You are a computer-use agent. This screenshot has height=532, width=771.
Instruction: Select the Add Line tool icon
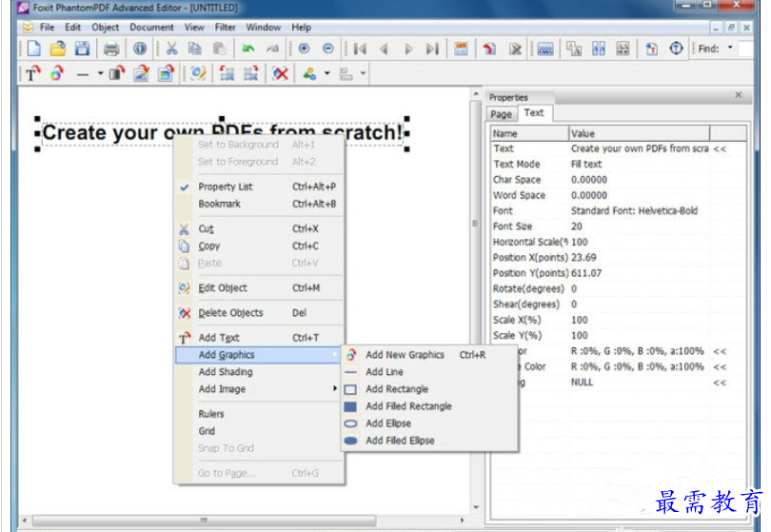[x=83, y=75]
